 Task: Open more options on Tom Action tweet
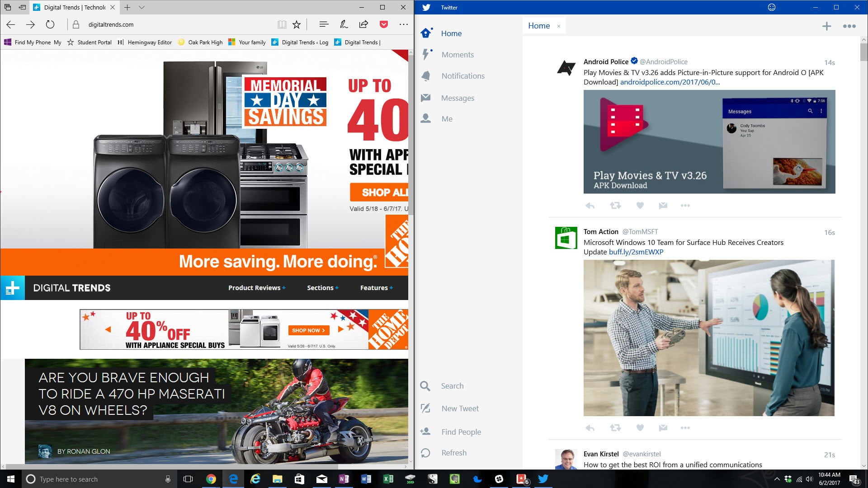point(685,428)
